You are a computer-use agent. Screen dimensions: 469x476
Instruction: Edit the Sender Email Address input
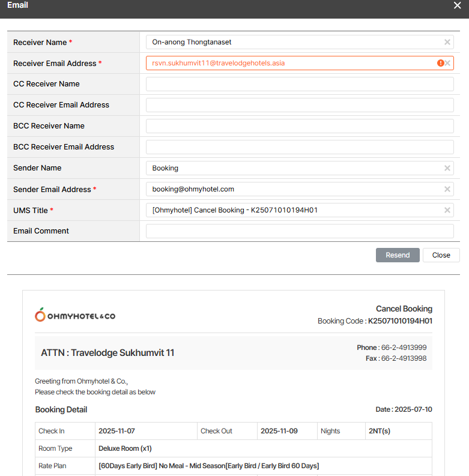[x=300, y=189]
